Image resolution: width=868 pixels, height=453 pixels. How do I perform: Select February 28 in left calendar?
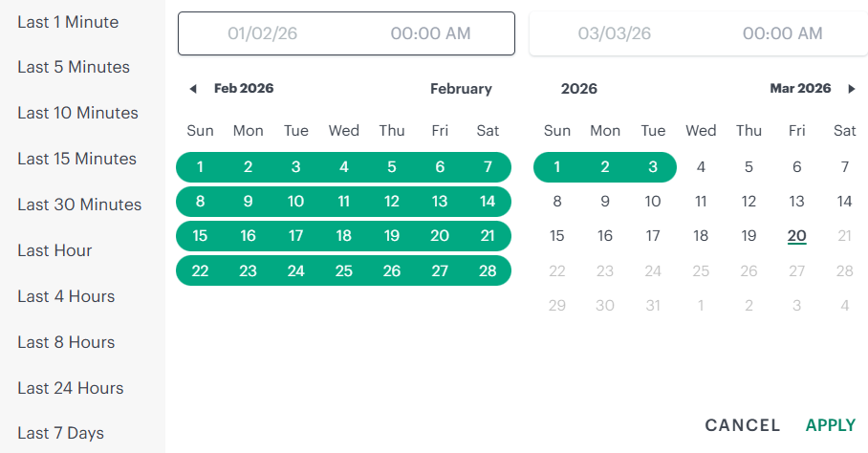point(488,270)
